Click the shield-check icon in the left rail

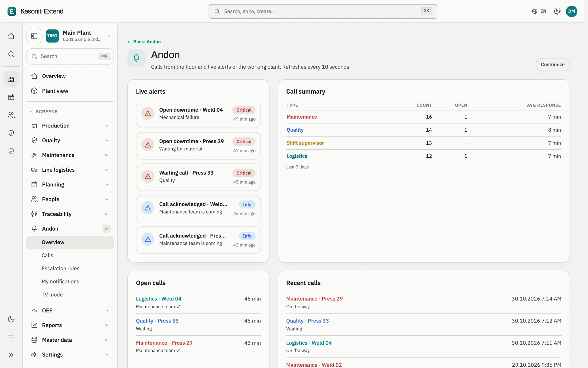tap(11, 151)
